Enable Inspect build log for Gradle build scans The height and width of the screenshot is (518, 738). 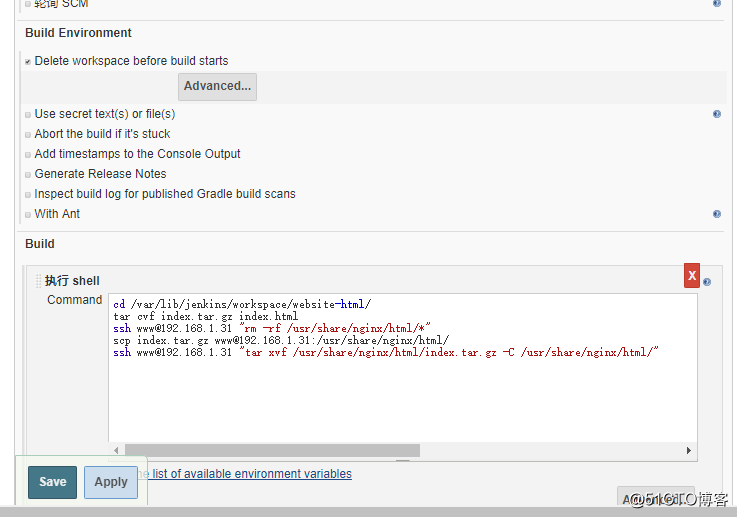pyautogui.click(x=28, y=195)
